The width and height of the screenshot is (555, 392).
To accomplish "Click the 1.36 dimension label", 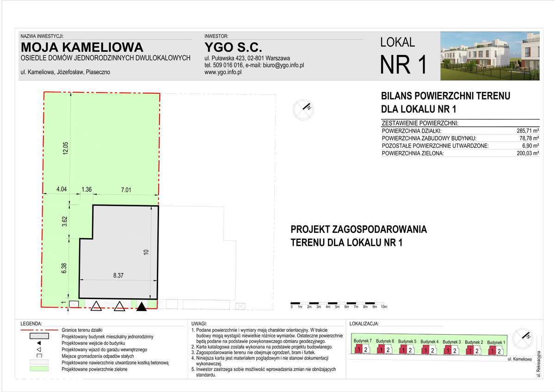I will coord(86,189).
